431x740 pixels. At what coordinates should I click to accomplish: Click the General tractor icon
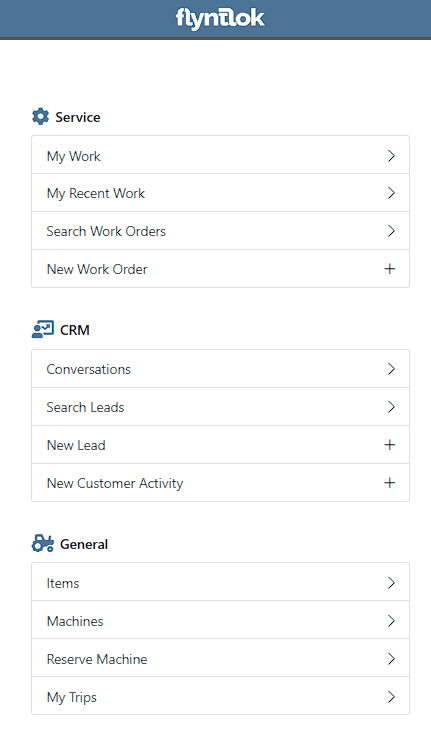tap(42, 543)
